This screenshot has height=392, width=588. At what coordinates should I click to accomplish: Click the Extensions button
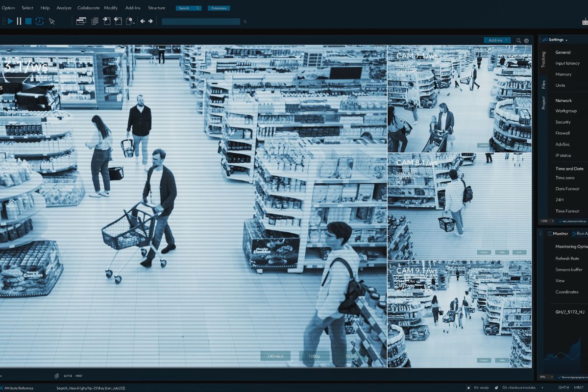[x=219, y=8]
